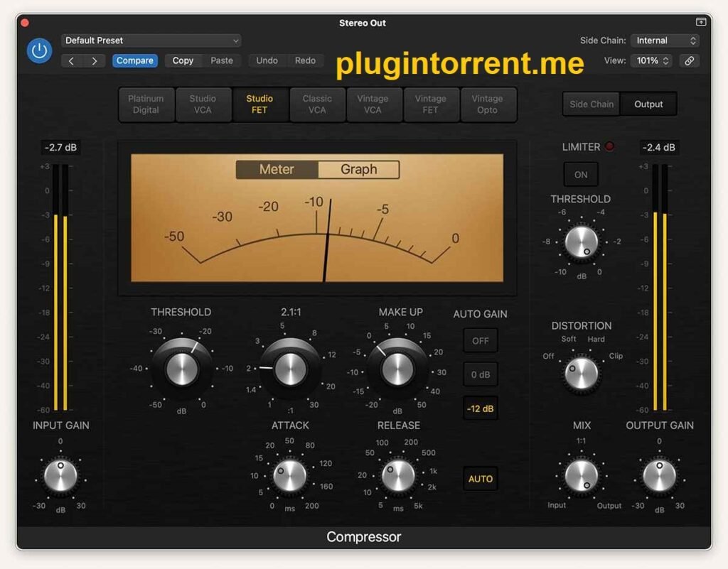728x569 pixels.
Task: Select the Studio VCA compressor type
Action: point(203,104)
